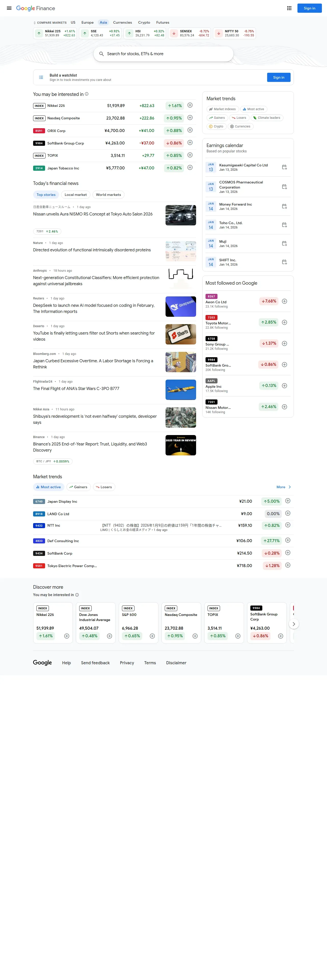
Task: Add ORIX Corp to watchlist
Action: 190,131
